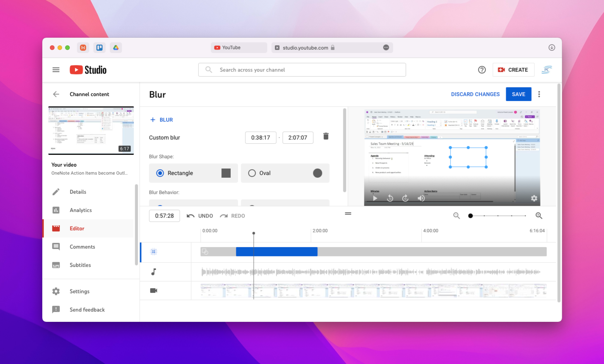Click the blur track dotted icon
This screenshot has height=364, width=604.
(154, 252)
